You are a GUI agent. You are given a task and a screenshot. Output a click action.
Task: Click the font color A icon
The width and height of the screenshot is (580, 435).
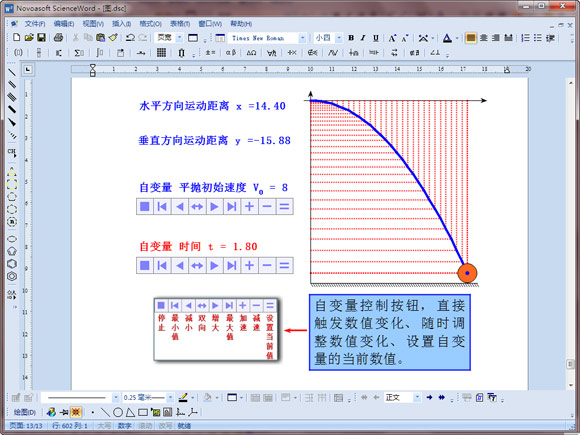(447, 38)
